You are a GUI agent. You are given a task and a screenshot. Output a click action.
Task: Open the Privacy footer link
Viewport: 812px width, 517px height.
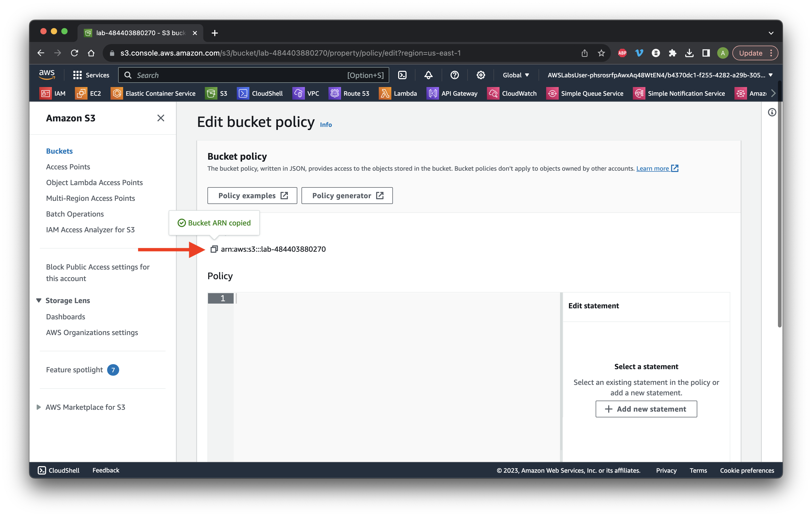[666, 470]
